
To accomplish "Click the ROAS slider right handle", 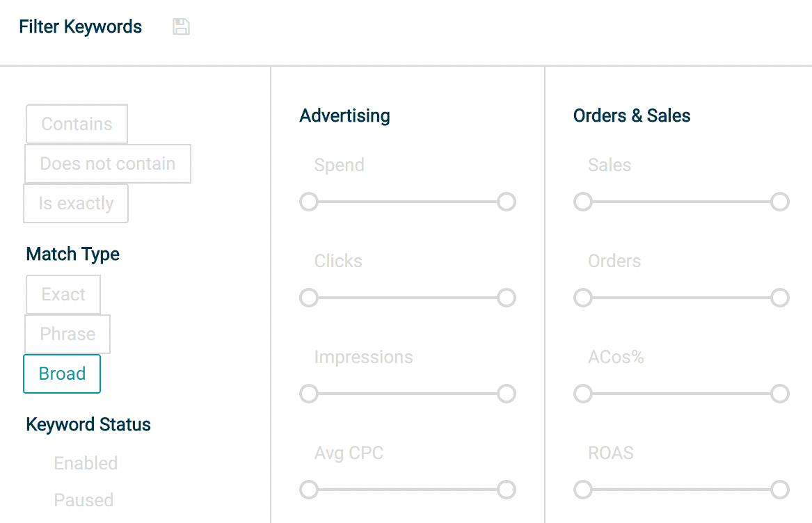I will point(780,490).
